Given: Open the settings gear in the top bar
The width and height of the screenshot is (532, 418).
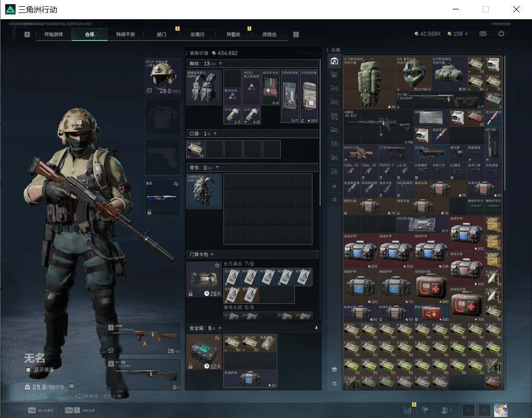Looking at the screenshot, I should [x=501, y=34].
